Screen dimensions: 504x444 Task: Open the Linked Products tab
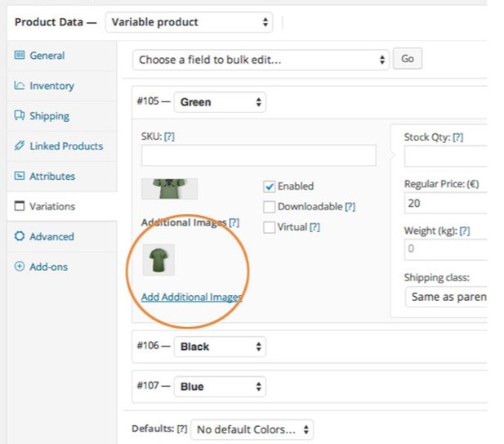coord(65,146)
